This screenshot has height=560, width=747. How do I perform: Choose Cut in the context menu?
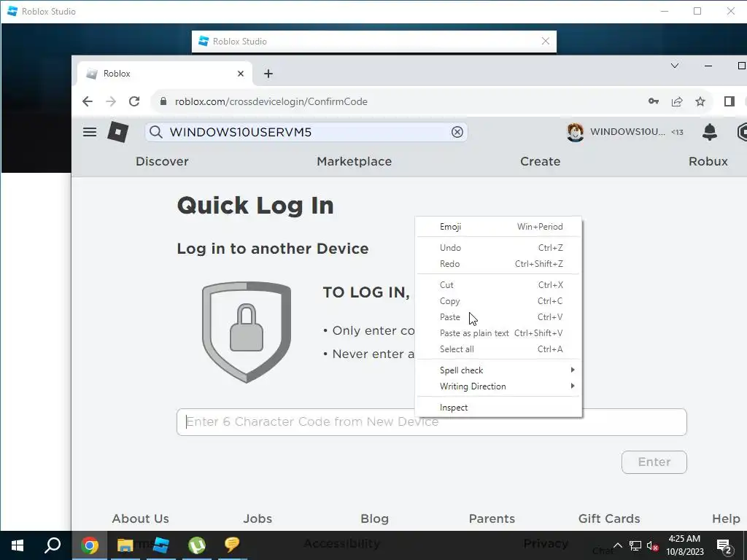coord(498,285)
